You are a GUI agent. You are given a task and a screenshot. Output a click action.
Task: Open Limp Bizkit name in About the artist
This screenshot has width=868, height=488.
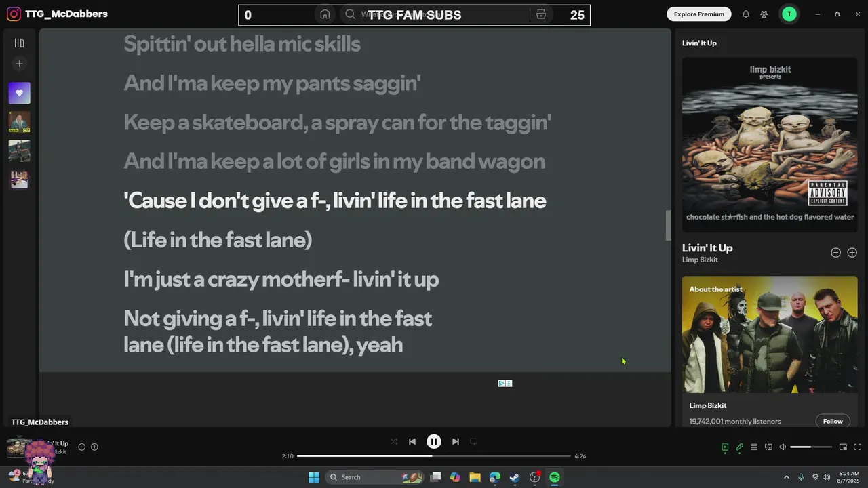[x=708, y=405]
